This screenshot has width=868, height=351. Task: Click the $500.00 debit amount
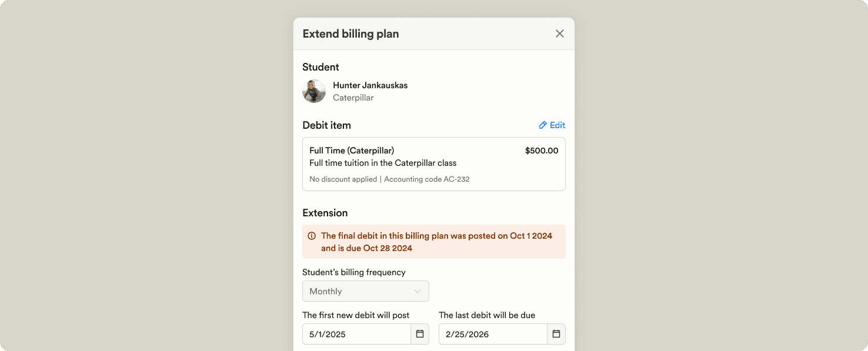click(x=542, y=151)
